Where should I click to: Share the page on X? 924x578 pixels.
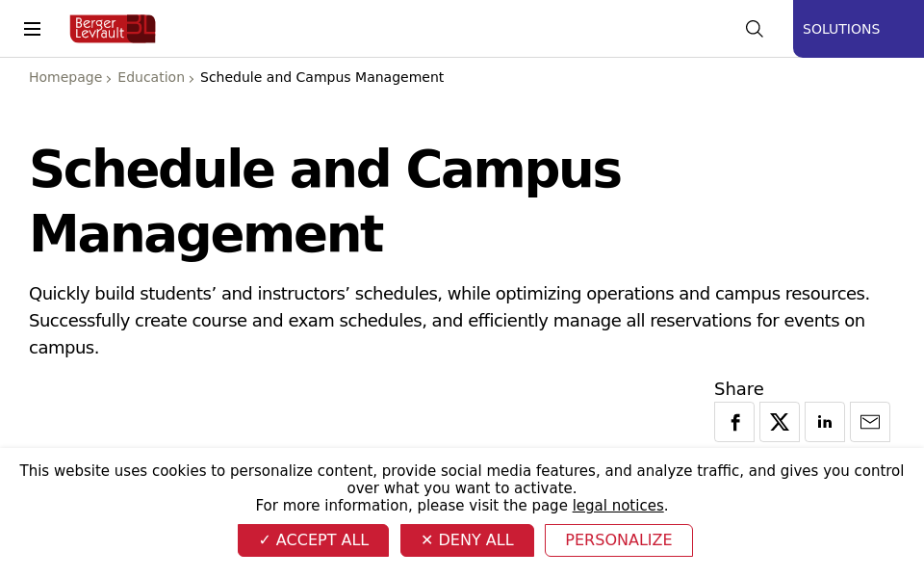(x=780, y=422)
